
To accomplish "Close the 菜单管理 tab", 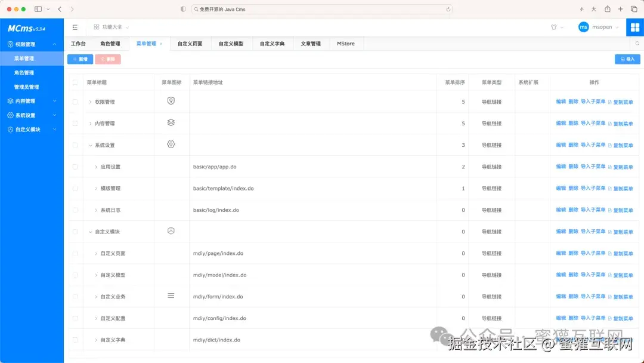I will 161,44.
